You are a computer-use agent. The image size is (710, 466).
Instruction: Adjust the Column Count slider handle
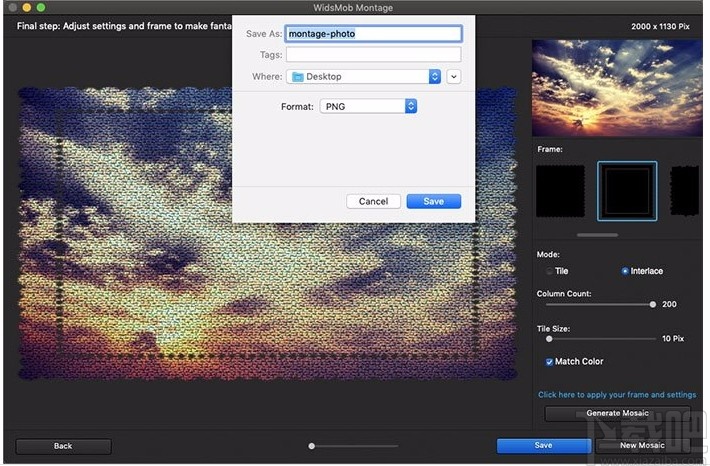pyautogui.click(x=652, y=304)
